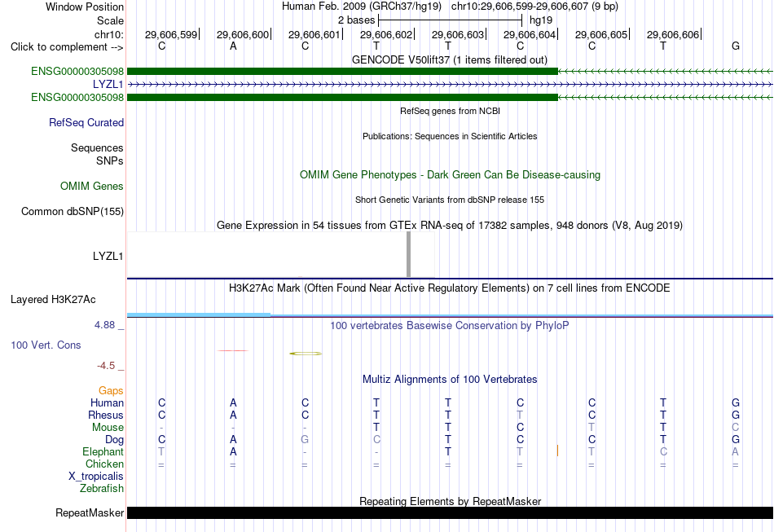
Task: Click the 4.88 PhyloP upper scale value
Action: tap(104, 325)
